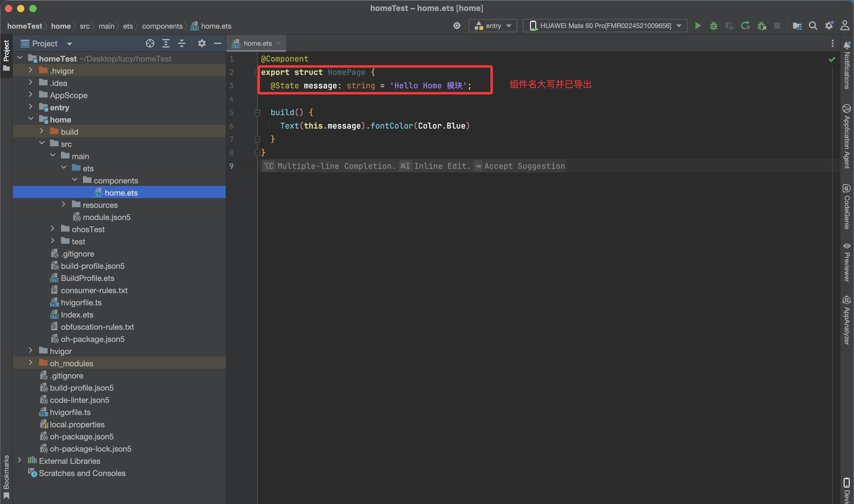Click the Select Opened File crosshair icon
Screen dimensions: 854x504
150,44
